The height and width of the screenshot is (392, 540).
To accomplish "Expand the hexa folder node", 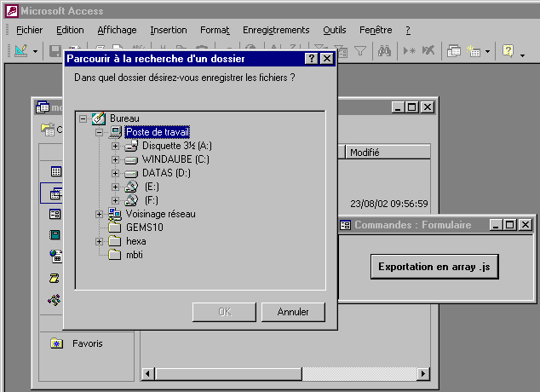I will point(99,241).
